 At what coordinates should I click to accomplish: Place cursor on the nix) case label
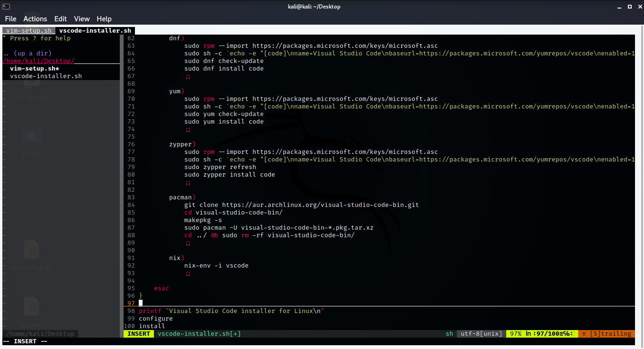[x=177, y=258]
